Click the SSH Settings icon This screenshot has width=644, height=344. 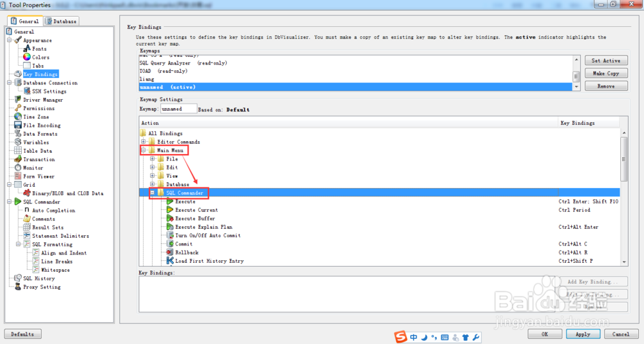26,91
